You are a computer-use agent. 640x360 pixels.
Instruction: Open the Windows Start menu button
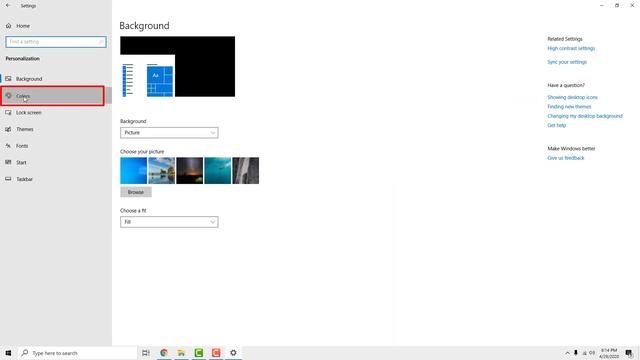click(8, 353)
